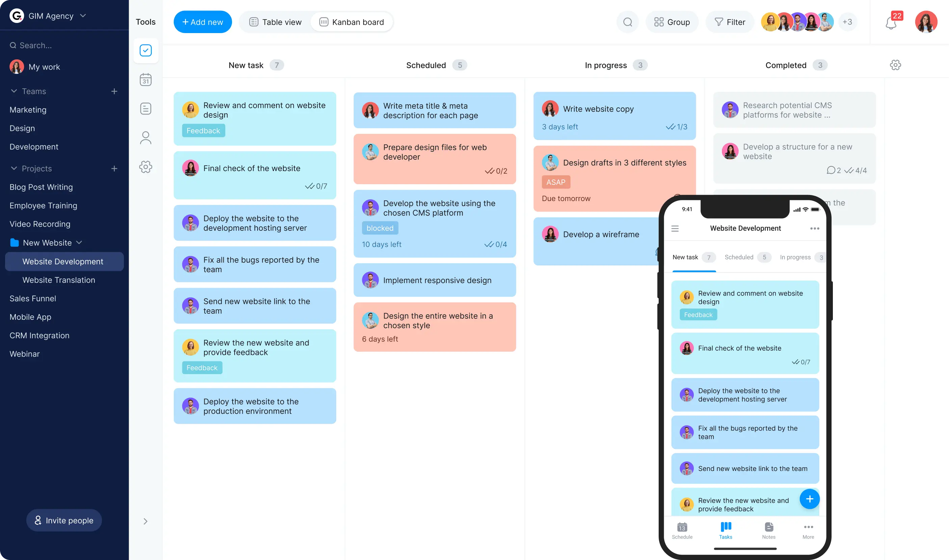Screen dimensions: 949x560
Task: Select Website Translation under New Website project
Action: [x=59, y=279]
